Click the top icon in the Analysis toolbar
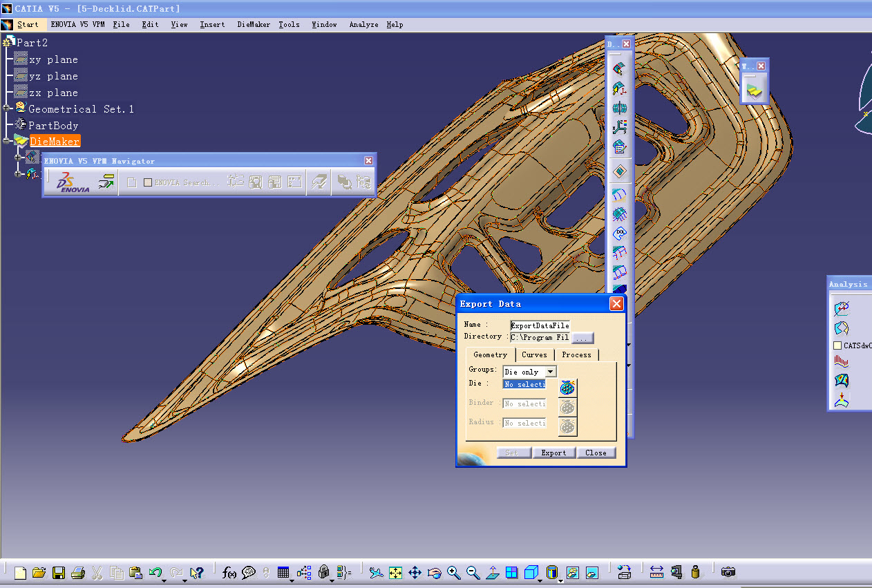The image size is (872, 588). coord(841,308)
